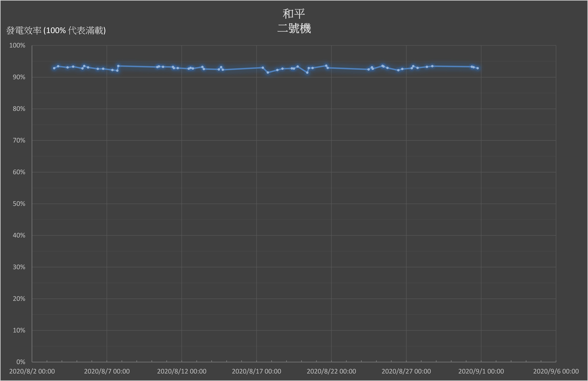Select the 2020/8/27 00:00 date label
588x381 pixels.
406,371
